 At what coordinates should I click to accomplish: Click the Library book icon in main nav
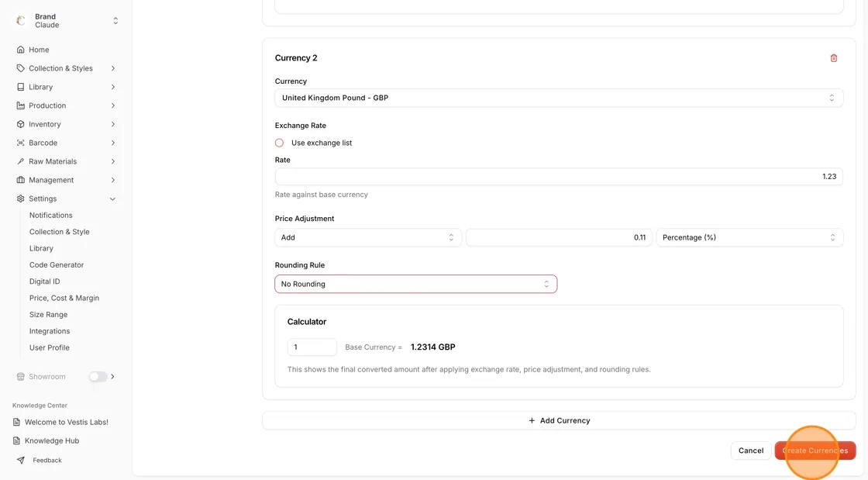tap(20, 87)
